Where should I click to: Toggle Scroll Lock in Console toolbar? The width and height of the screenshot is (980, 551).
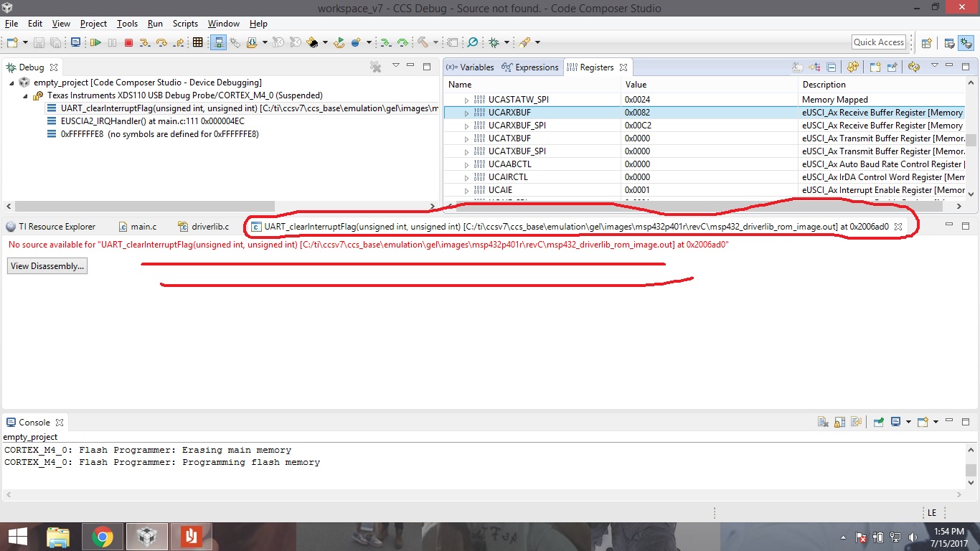tap(839, 422)
